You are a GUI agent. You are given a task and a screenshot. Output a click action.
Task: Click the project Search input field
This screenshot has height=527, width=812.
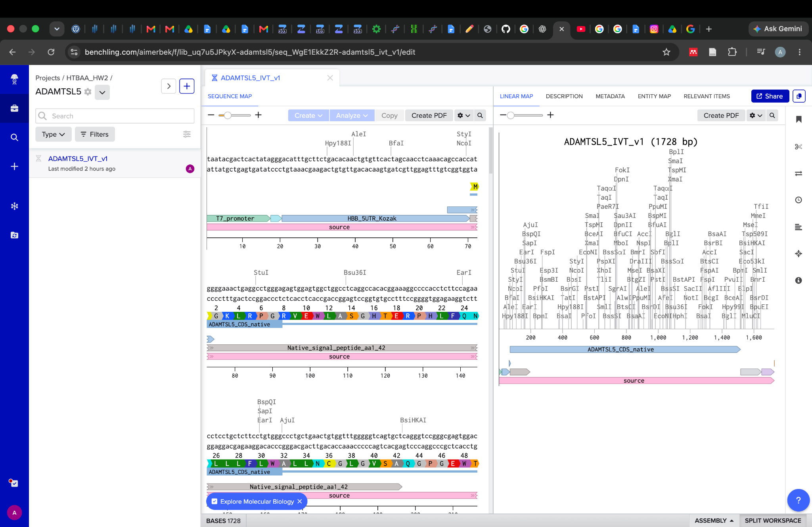(115, 116)
